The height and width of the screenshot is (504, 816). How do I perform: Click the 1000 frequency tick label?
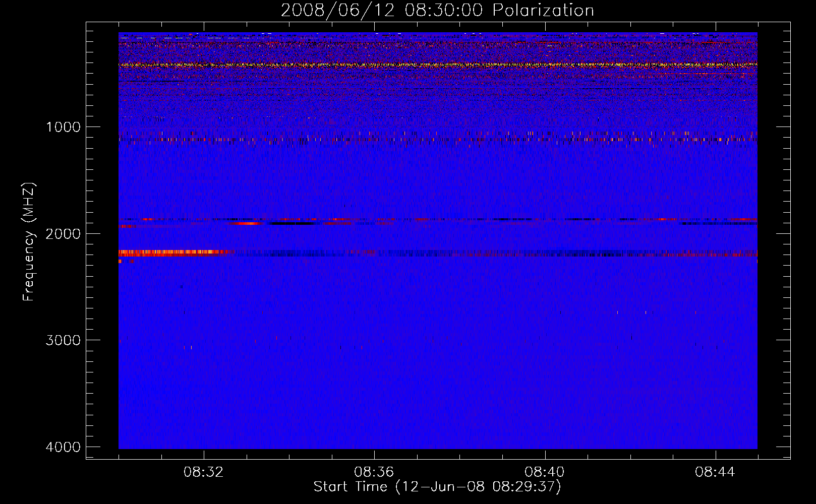click(63, 127)
